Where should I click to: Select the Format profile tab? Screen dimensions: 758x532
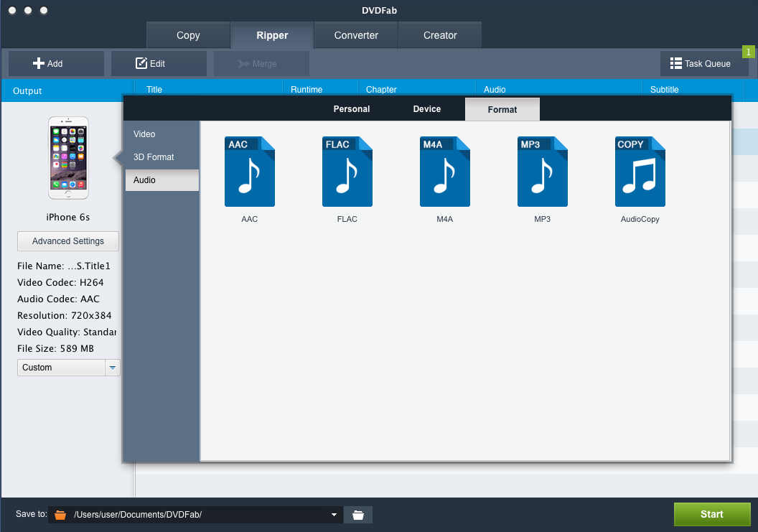(x=502, y=110)
